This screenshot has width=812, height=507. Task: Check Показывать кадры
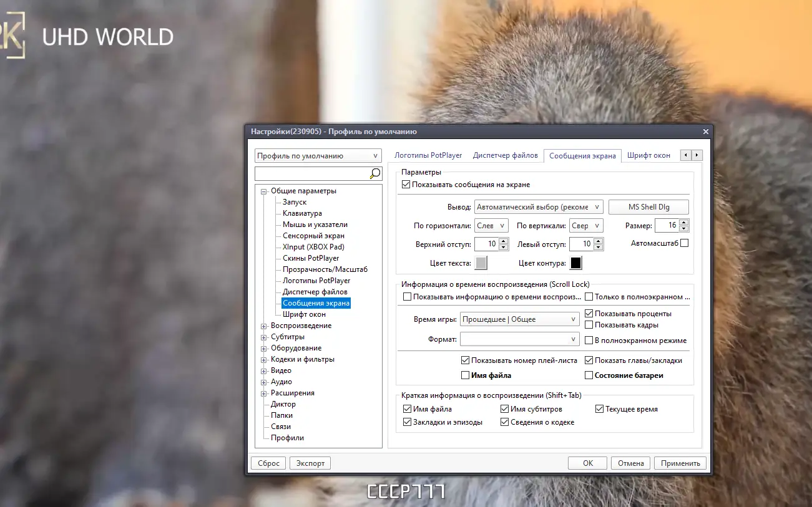pos(589,325)
